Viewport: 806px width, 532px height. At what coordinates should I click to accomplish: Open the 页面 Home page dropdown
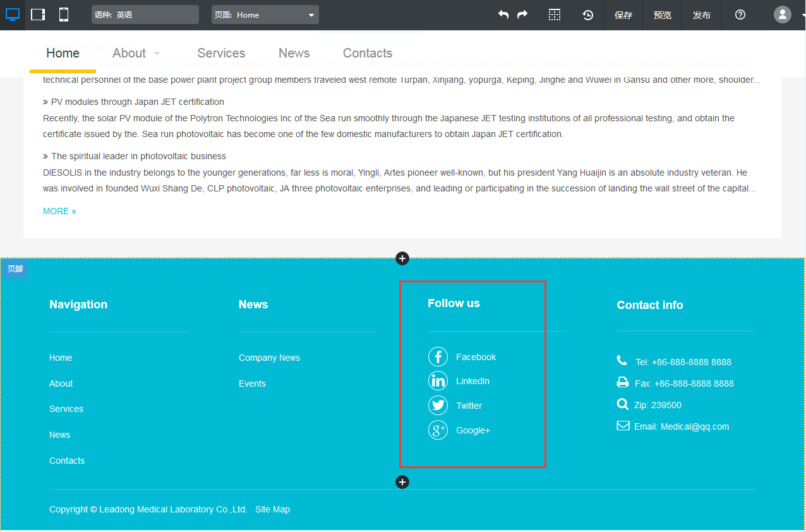(265, 15)
